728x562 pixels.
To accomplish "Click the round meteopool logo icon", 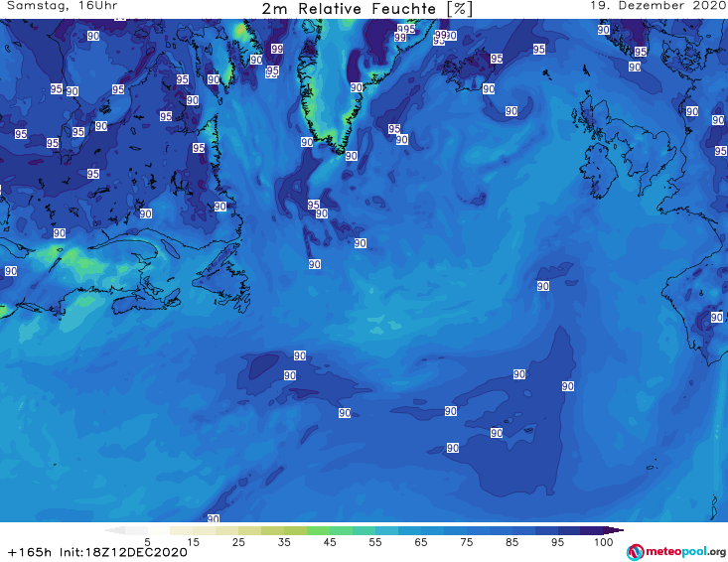I will tap(635, 552).
